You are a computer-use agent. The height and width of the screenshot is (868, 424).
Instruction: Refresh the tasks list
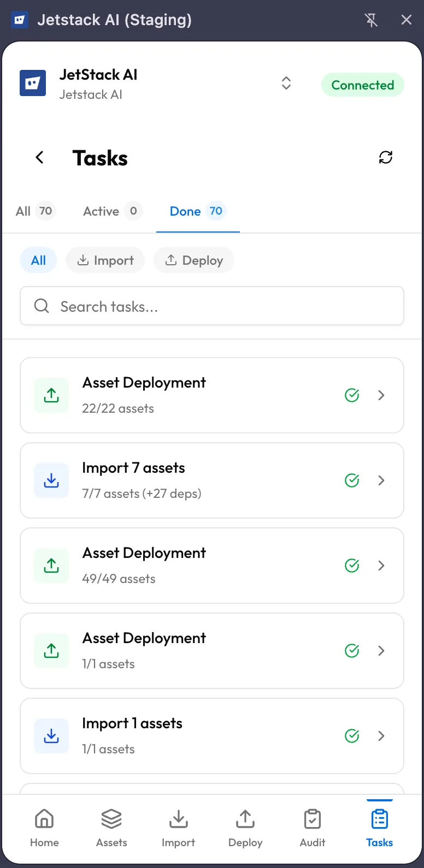[x=386, y=158]
